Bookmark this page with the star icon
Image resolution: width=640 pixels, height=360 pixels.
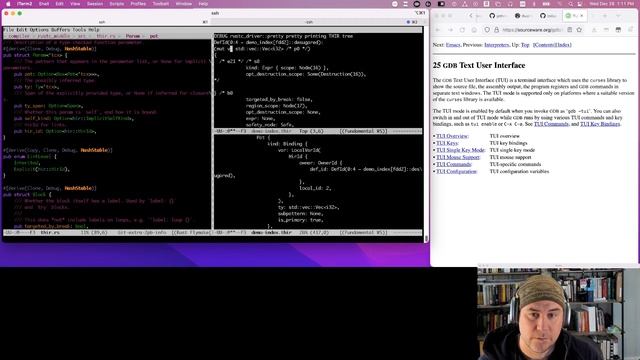pos(579,30)
